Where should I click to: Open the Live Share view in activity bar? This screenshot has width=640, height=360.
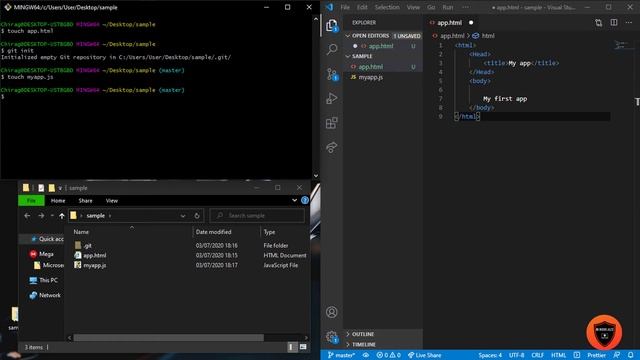tap(332, 147)
